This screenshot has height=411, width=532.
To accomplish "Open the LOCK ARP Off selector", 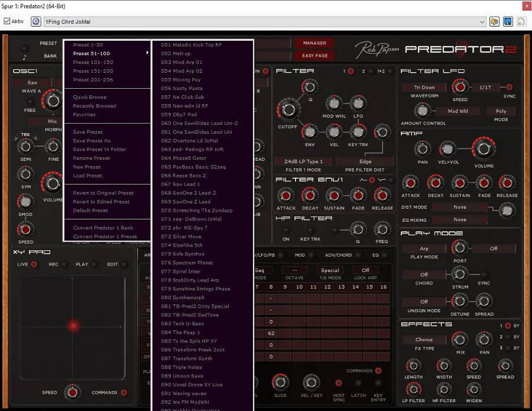I will click(365, 270).
